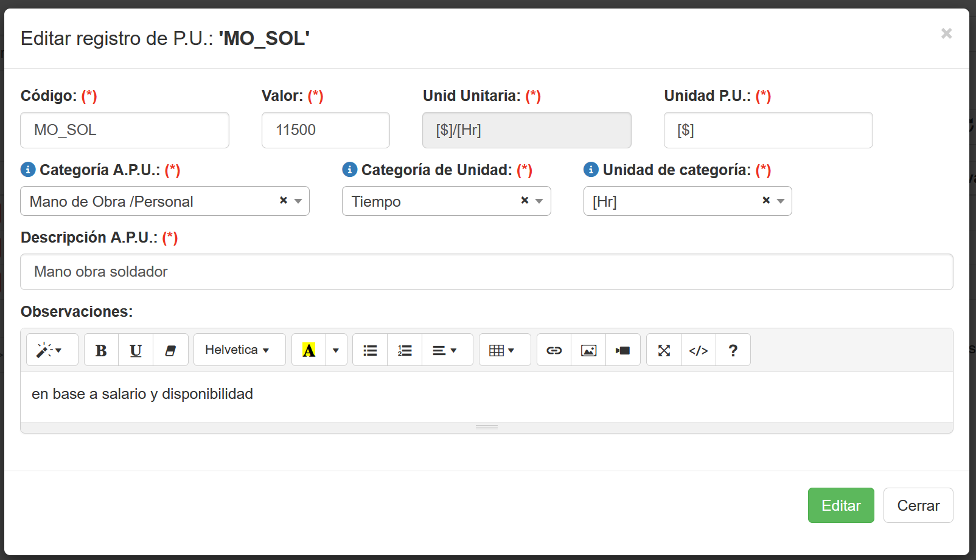Toggle underline formatting in the editor
The height and width of the screenshot is (560, 976).
point(136,350)
